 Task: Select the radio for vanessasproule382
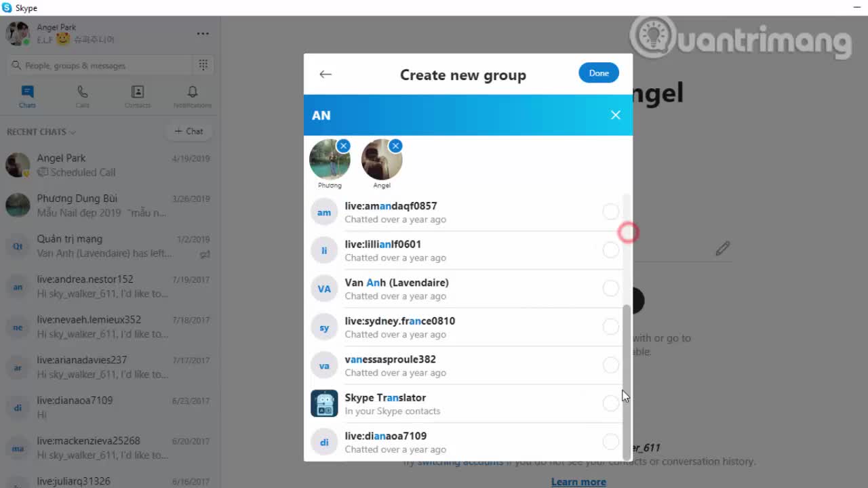(610, 365)
